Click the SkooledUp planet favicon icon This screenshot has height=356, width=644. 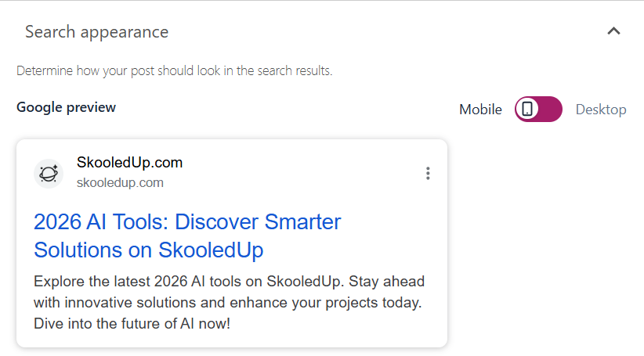pos(48,173)
